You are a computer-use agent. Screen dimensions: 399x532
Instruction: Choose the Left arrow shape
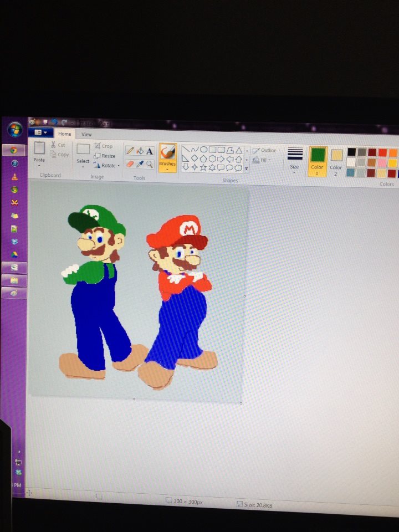coord(230,159)
